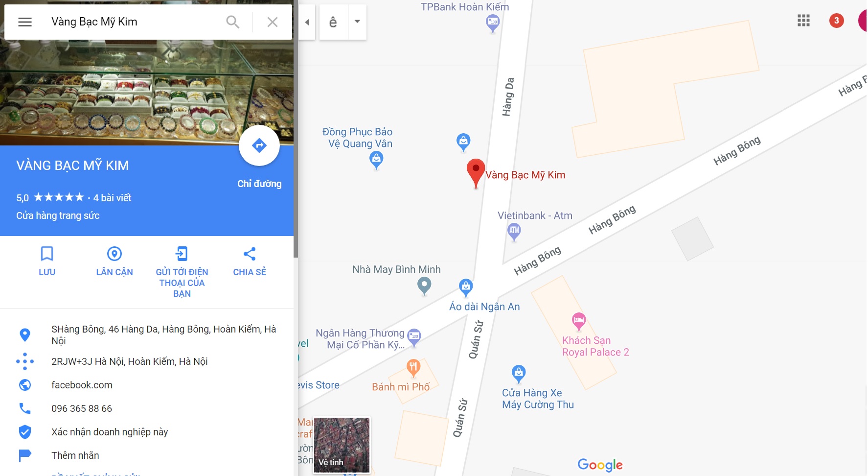Open notifications badge showing 3
Viewport: 868px width, 476px height.
click(837, 21)
